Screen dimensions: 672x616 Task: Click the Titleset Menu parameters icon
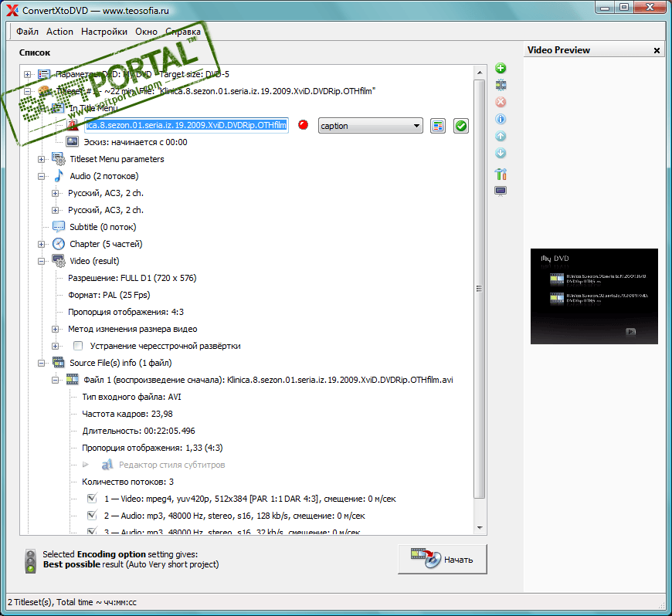tap(58, 159)
